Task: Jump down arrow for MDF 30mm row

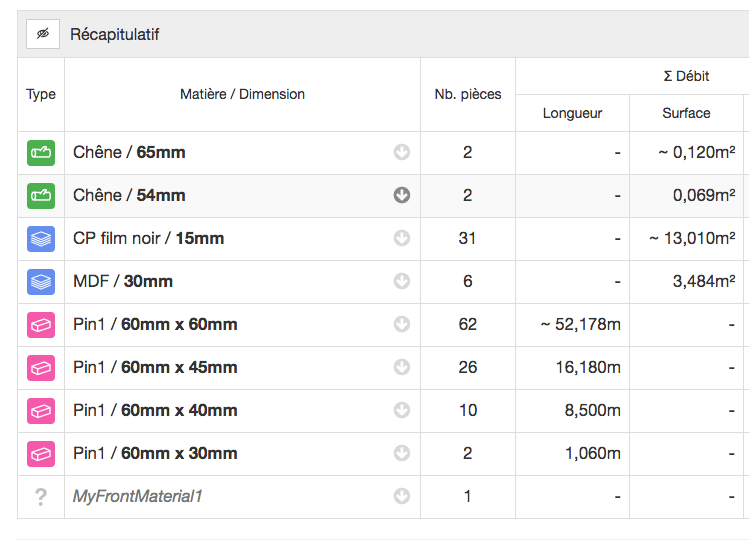Action: (402, 281)
